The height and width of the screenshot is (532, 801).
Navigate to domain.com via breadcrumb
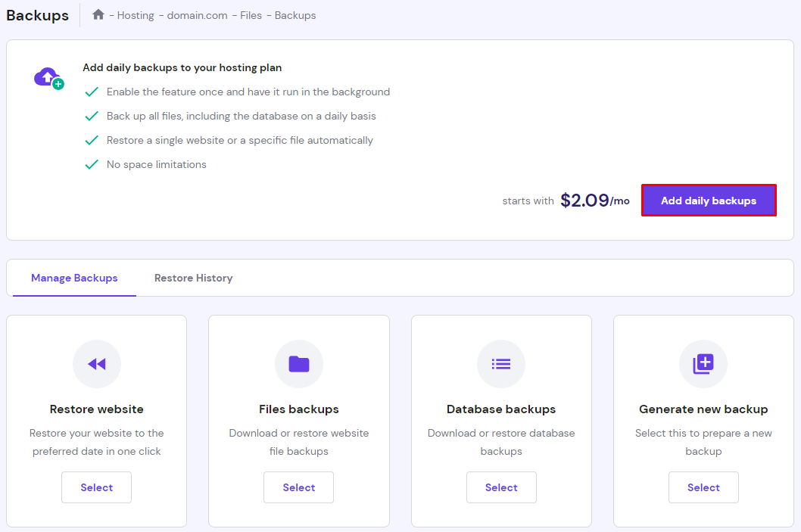coord(197,14)
